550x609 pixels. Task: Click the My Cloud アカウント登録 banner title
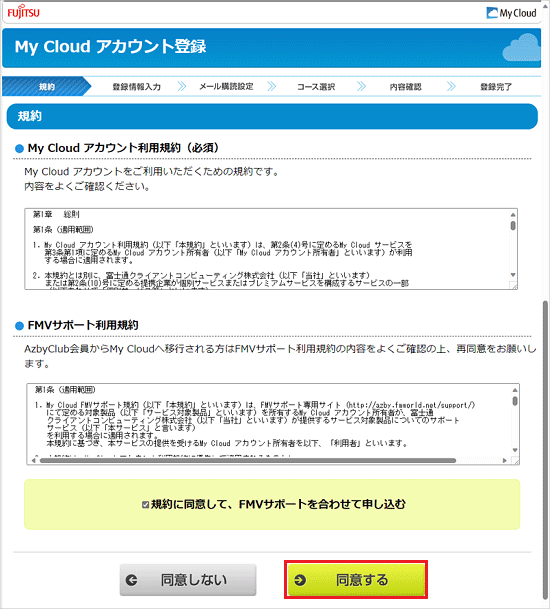110,47
